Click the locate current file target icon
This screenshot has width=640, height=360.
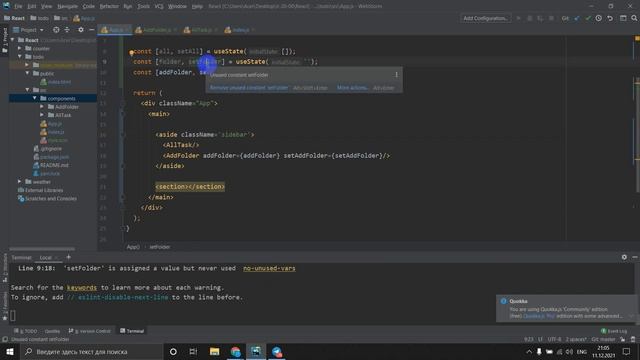click(x=56, y=30)
